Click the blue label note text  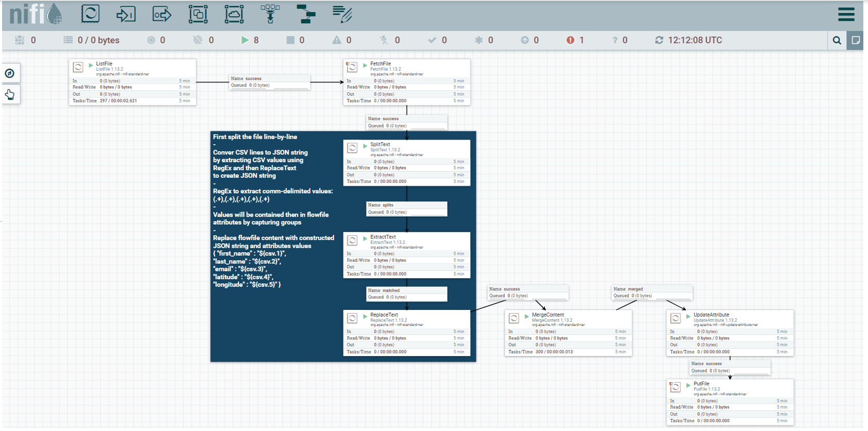tap(274, 211)
